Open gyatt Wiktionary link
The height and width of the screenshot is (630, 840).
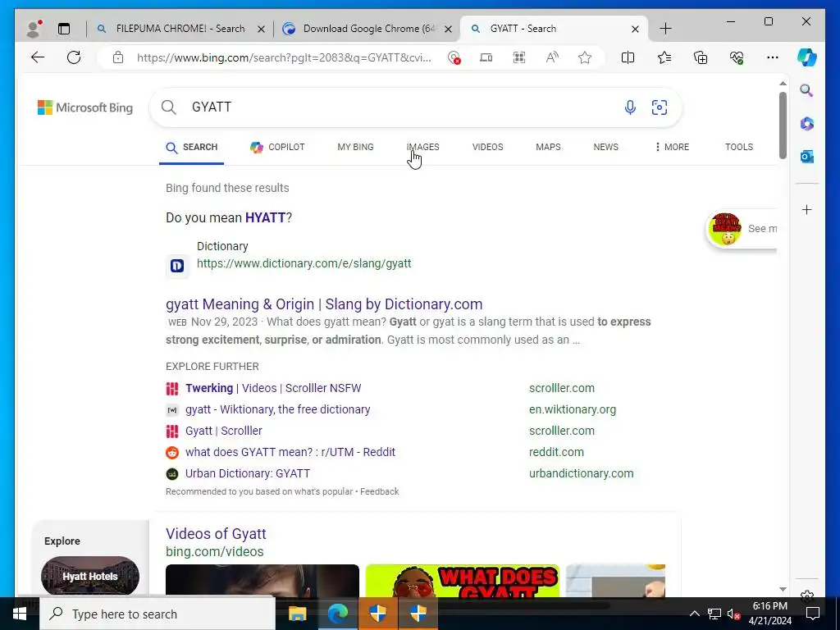pos(277,409)
